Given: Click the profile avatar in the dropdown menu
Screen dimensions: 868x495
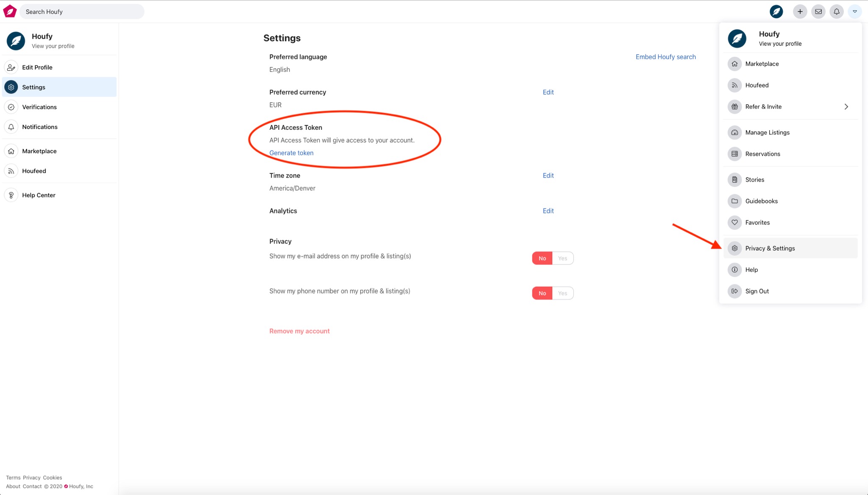Looking at the screenshot, I should click(x=737, y=38).
